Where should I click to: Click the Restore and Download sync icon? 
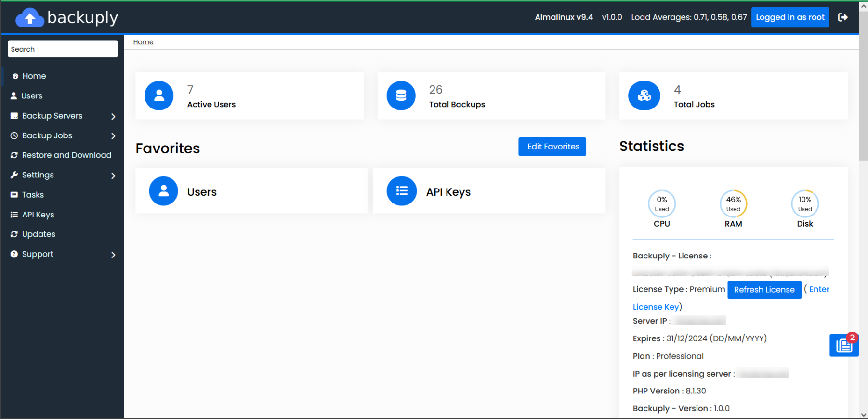point(14,155)
